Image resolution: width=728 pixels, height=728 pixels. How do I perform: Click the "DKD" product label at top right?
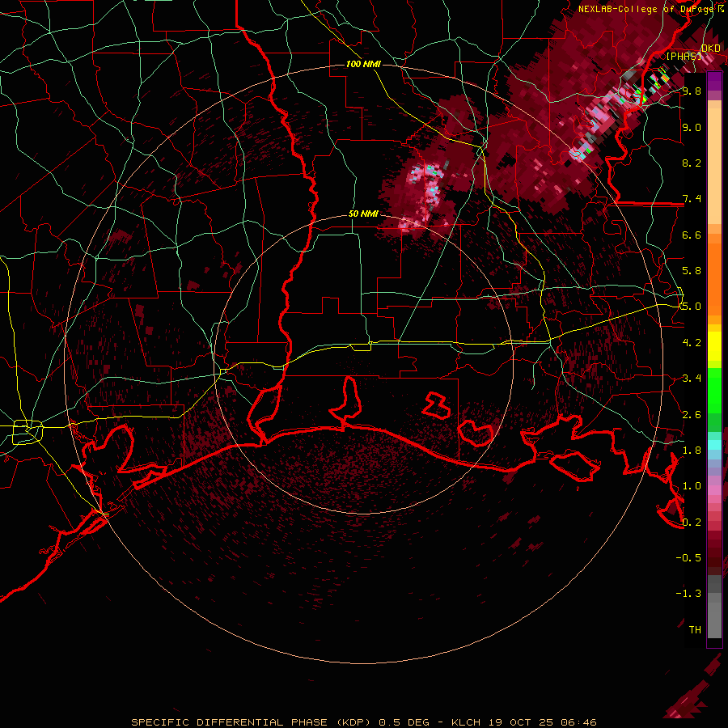pos(711,49)
